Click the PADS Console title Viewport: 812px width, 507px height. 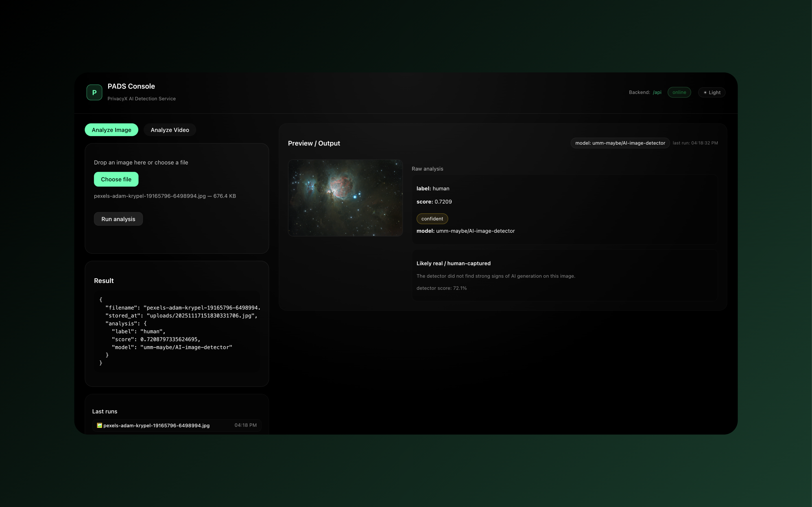(x=131, y=86)
